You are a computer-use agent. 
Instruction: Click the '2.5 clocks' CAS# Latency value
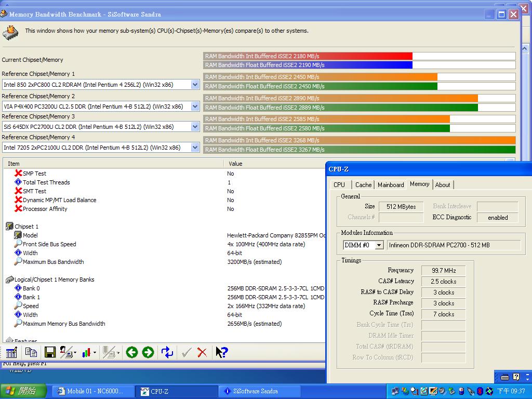point(444,281)
